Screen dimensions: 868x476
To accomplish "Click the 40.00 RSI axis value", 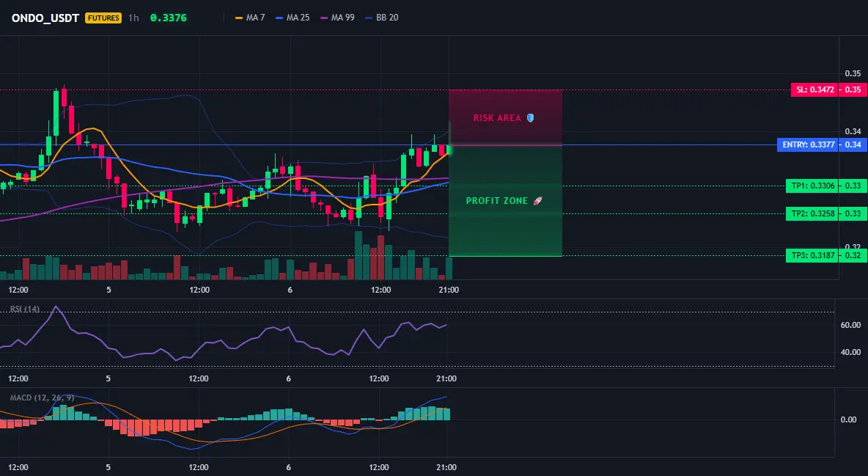I will point(850,352).
